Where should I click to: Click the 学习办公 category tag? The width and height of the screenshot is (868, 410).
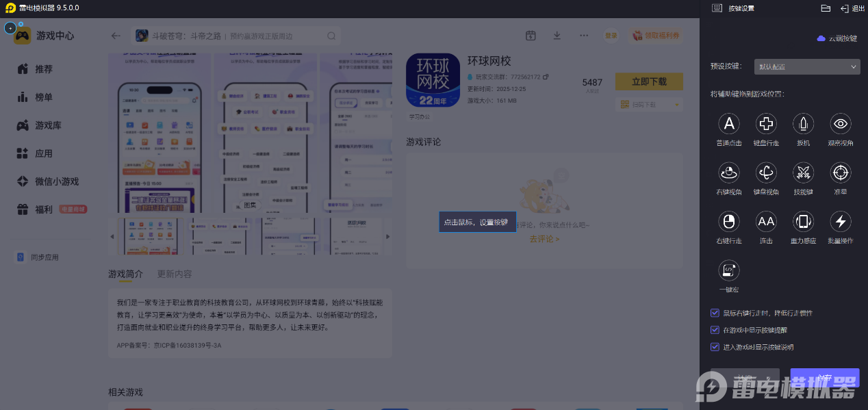tap(420, 116)
